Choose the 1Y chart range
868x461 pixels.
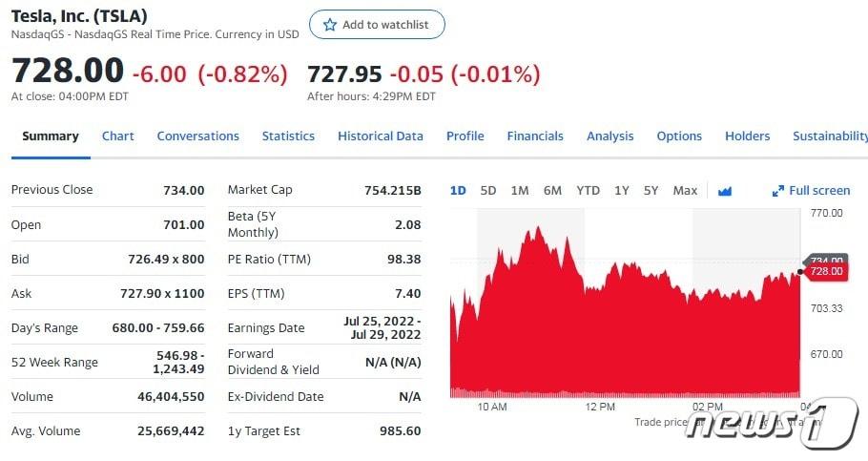point(622,191)
